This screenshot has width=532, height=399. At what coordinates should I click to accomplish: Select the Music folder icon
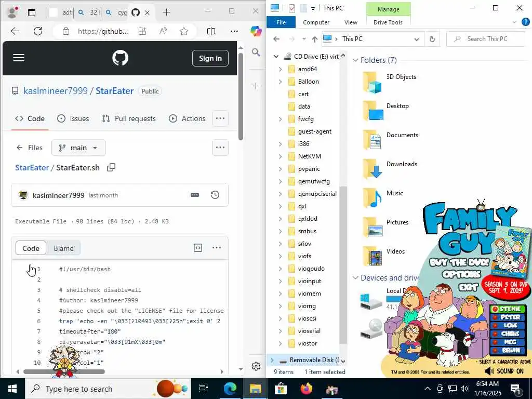click(373, 198)
